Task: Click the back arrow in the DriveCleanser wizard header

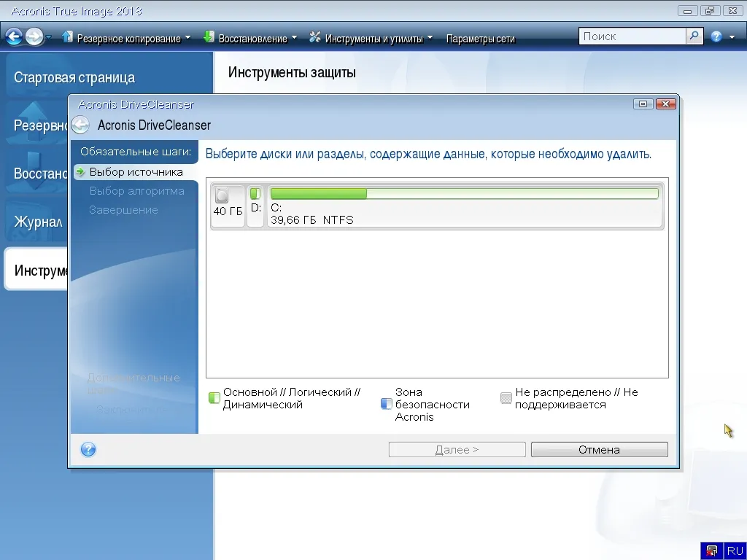Action: point(80,125)
